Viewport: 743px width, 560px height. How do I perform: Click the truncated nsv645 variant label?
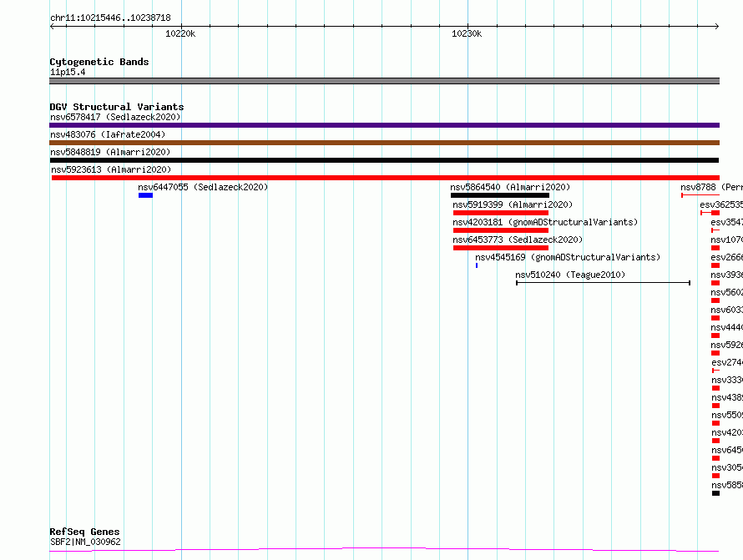click(727, 450)
